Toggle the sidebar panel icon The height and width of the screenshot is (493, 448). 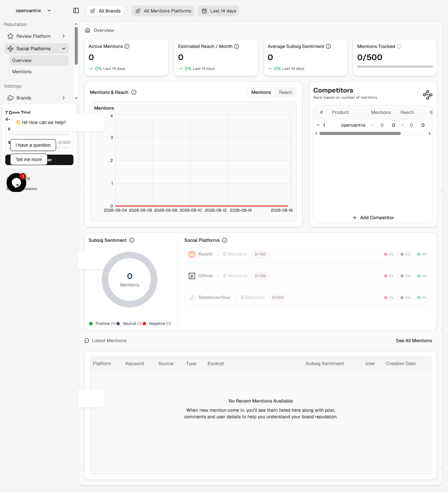(76, 11)
